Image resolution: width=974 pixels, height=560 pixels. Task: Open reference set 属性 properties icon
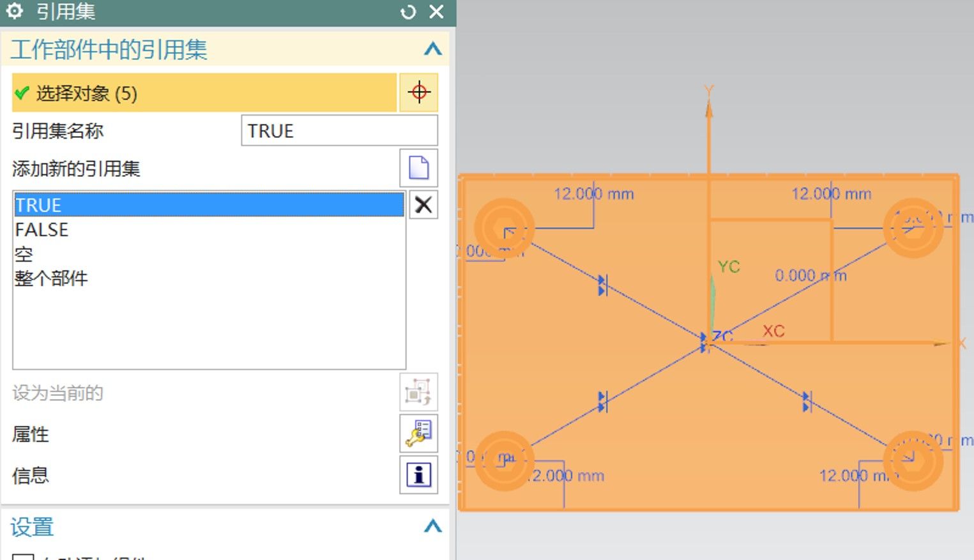pyautogui.click(x=419, y=433)
